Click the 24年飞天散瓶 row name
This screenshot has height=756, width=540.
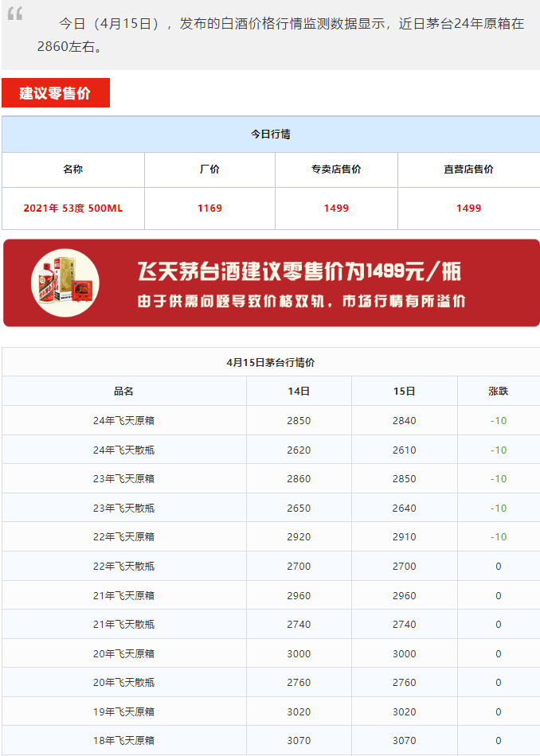pos(123,450)
